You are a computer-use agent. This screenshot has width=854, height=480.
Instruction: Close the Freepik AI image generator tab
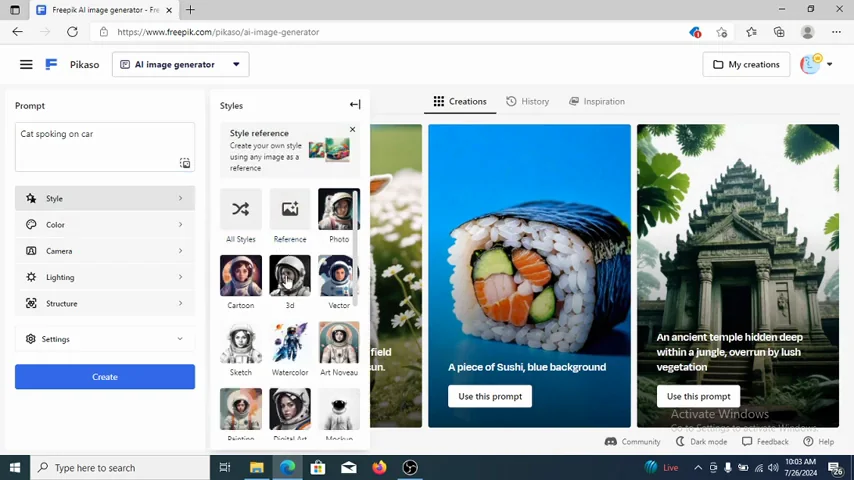pyautogui.click(x=169, y=10)
